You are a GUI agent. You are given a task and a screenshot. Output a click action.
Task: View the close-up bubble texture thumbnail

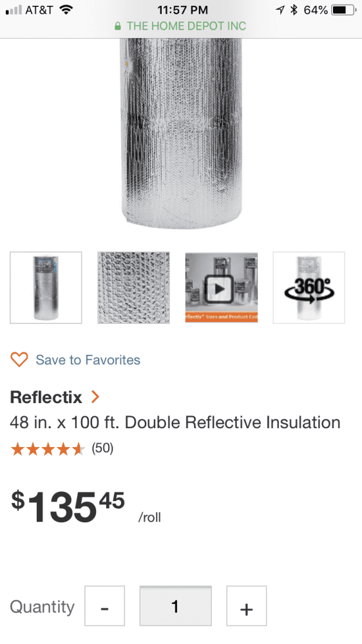pos(133,287)
